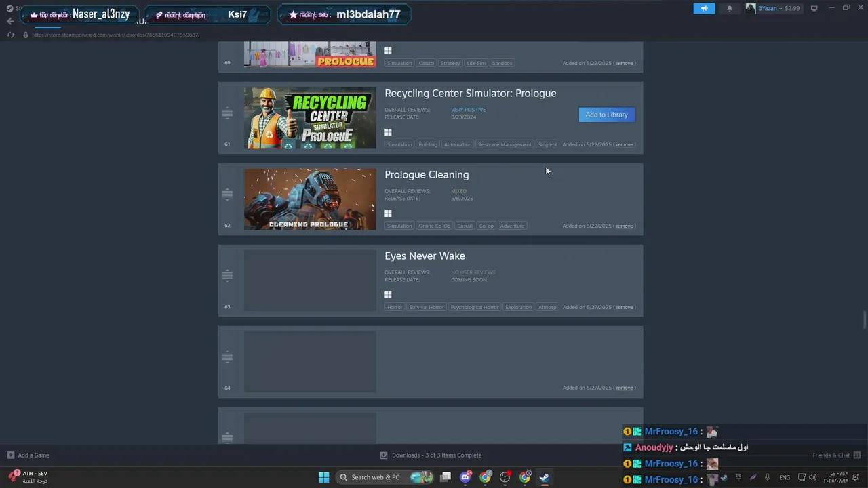This screenshot has height=488, width=868.
Task: Grab the reorder handle for Prologue Cleaning
Action: point(227,195)
